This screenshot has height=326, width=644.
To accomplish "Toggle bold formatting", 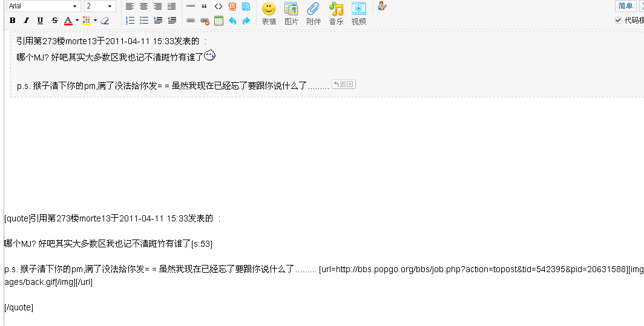I will 12,21.
